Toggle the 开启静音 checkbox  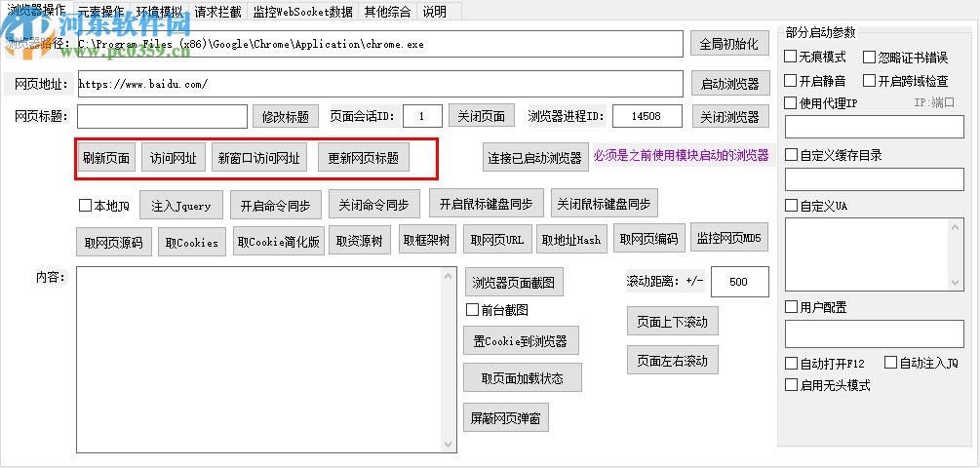click(x=791, y=81)
